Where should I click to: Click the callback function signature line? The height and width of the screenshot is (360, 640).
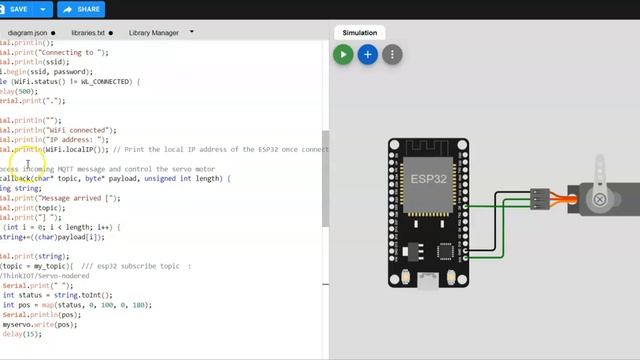tap(115, 178)
